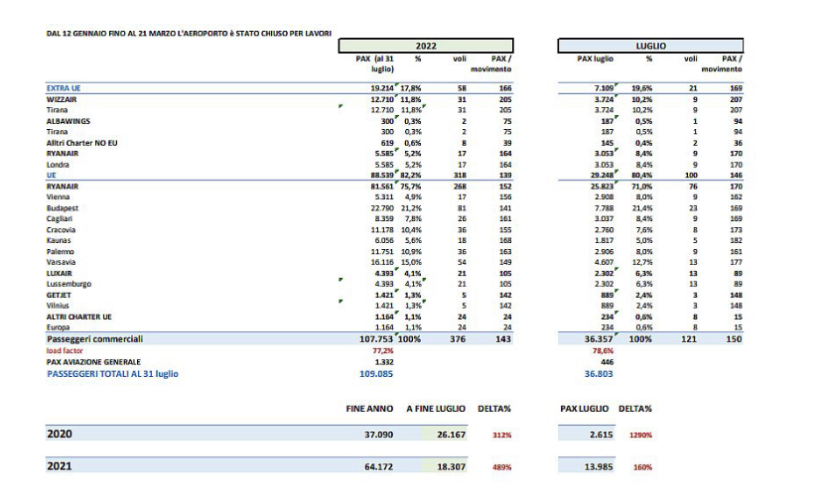
Task: Select the PAX AVIAZIONE GENERALE label
Action: (x=93, y=362)
